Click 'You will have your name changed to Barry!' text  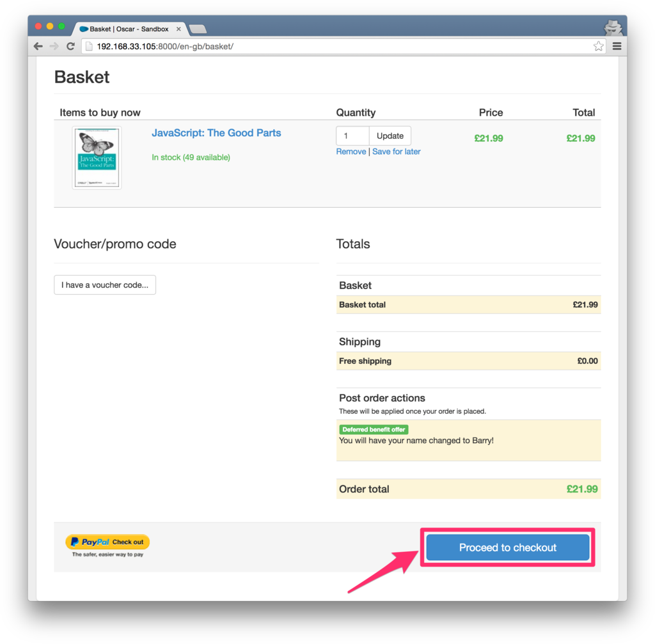click(416, 441)
